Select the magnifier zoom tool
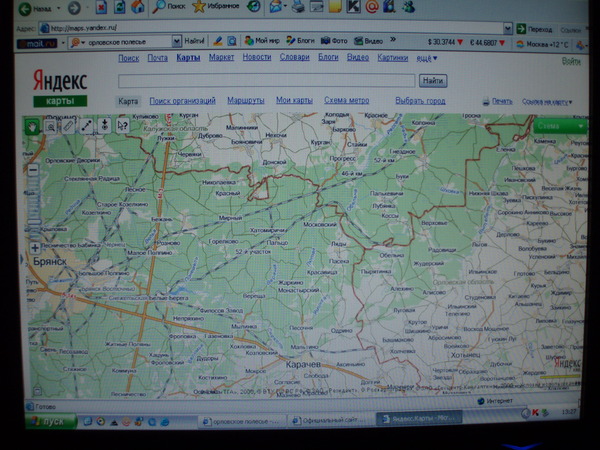Screen dimensions: 600x450 pos(50,126)
